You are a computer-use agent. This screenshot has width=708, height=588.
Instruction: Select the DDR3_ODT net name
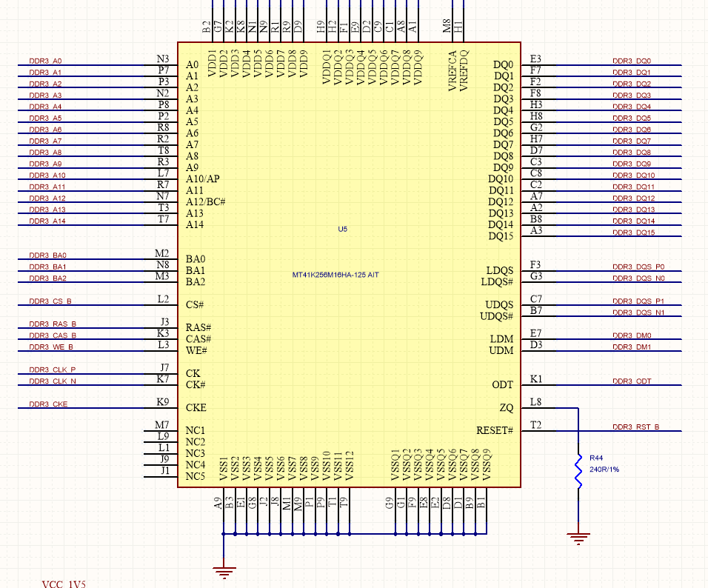tap(630, 381)
